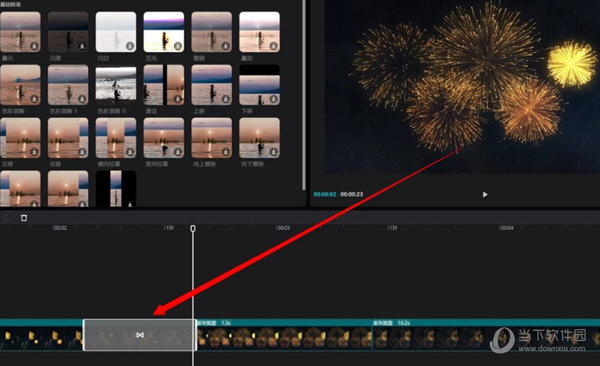
Task: Download the 闪白 transition
Action: pyautogui.click(x=130, y=46)
